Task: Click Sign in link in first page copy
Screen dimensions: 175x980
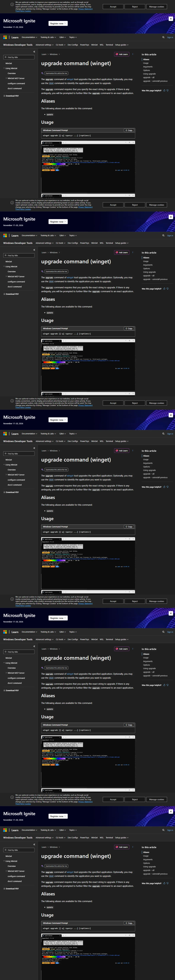Action: point(170,37)
